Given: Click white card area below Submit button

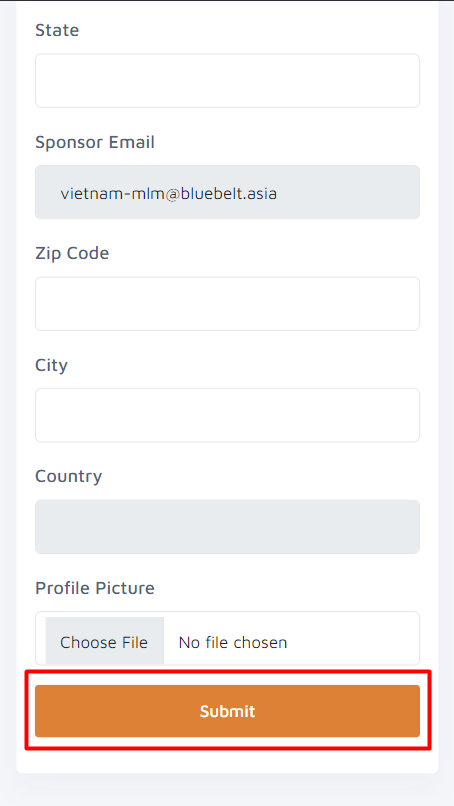Looking at the screenshot, I should click(227, 758).
